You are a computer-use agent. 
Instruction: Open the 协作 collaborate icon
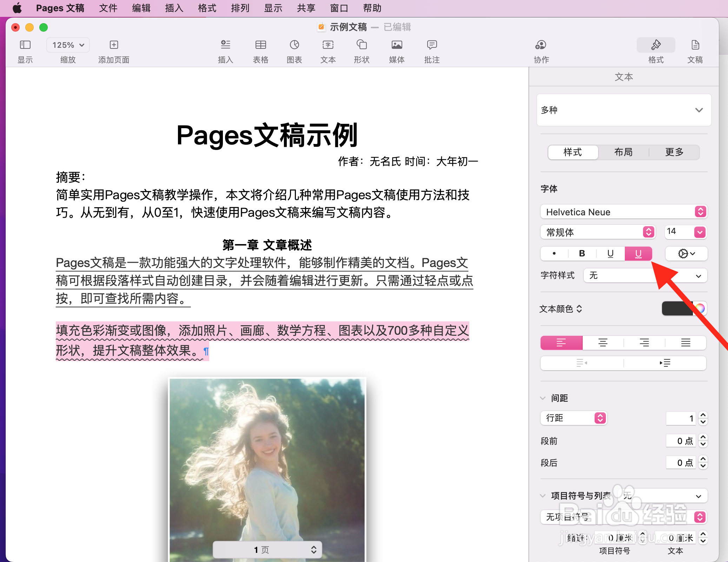[x=541, y=45]
